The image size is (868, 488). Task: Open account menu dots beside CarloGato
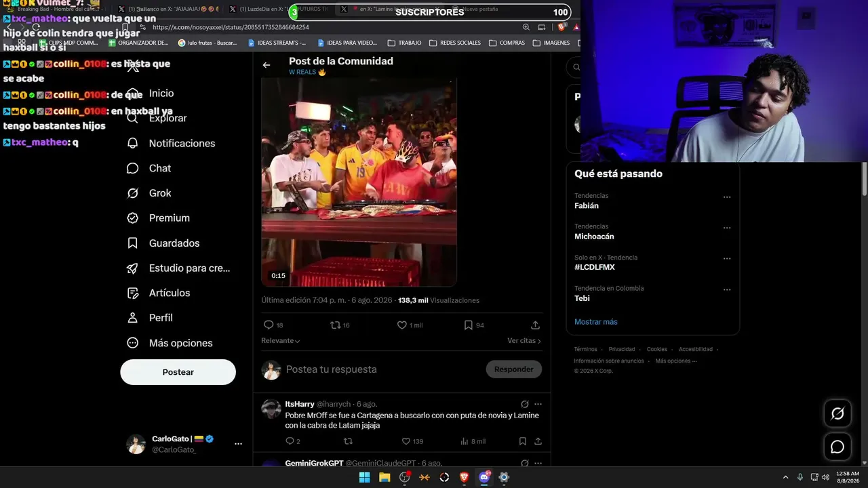(x=238, y=444)
